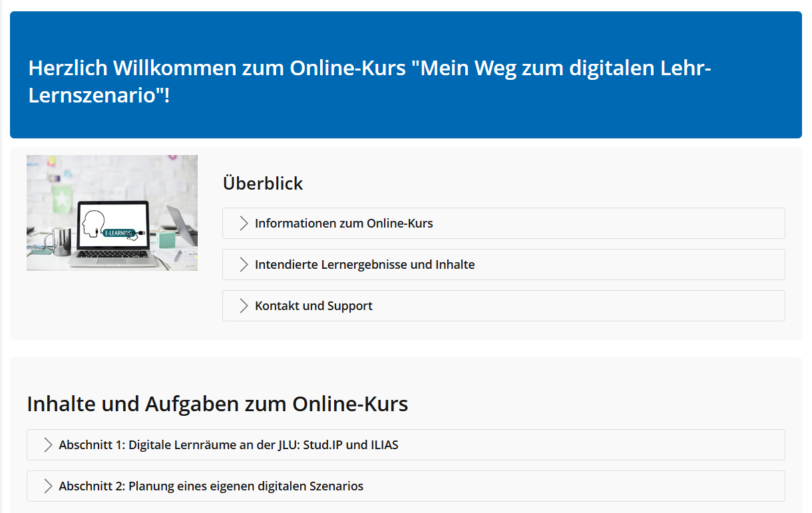The image size is (812, 513).
Task: Click the "Überblick" heading
Action: 263,184
